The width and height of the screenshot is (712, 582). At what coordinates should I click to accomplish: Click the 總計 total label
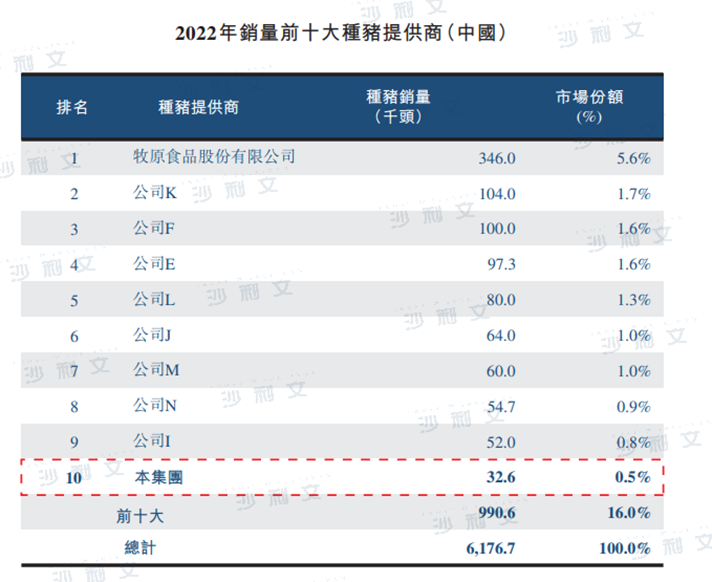click(140, 547)
